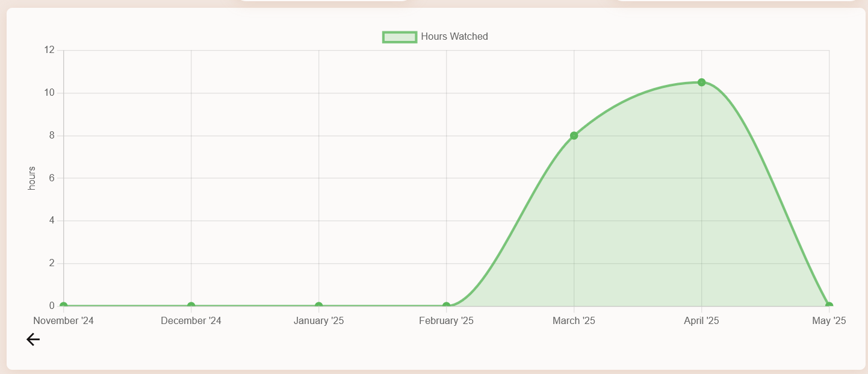Click the back arrow icon

tap(33, 340)
